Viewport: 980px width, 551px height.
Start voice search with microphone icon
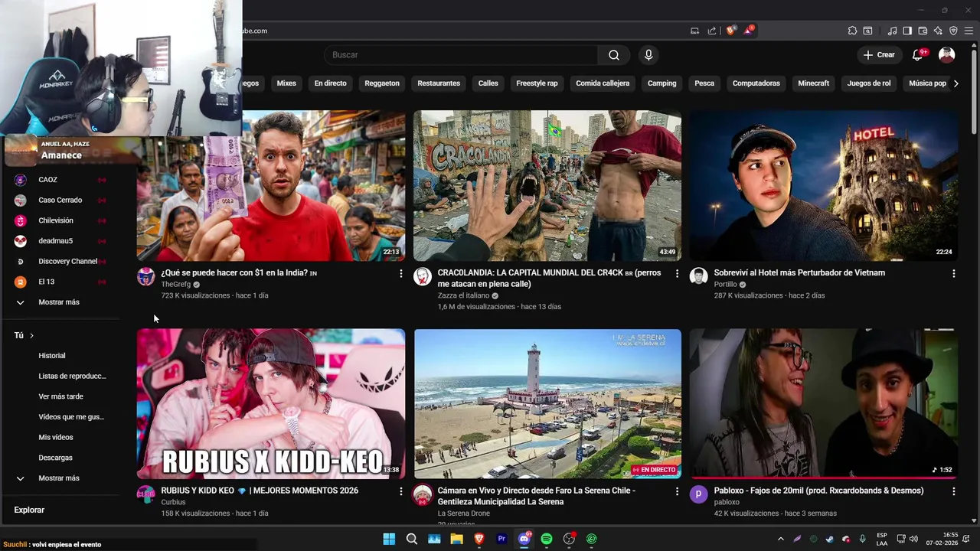(648, 55)
